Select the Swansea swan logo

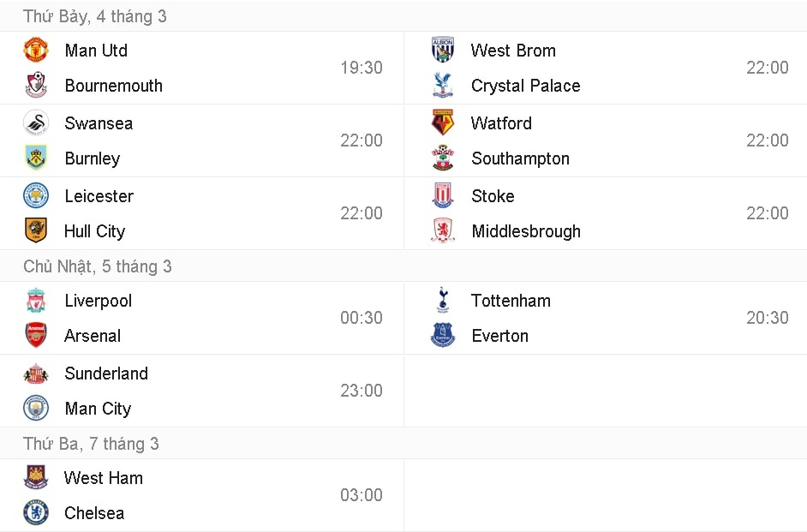point(36,123)
